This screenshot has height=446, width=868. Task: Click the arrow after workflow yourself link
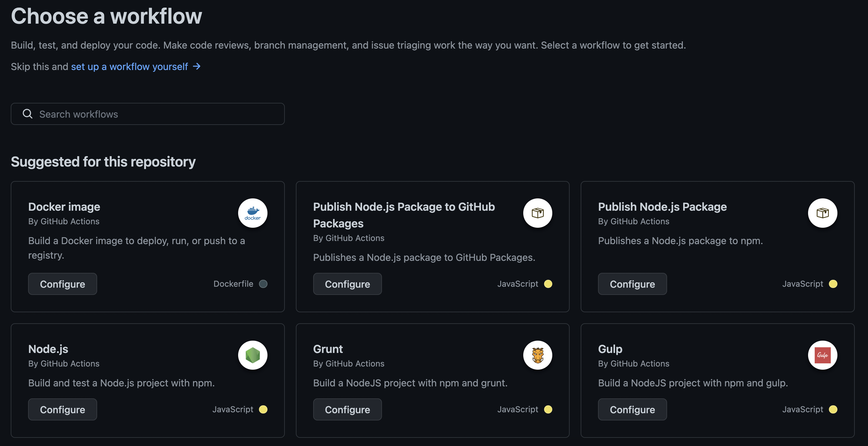point(197,66)
